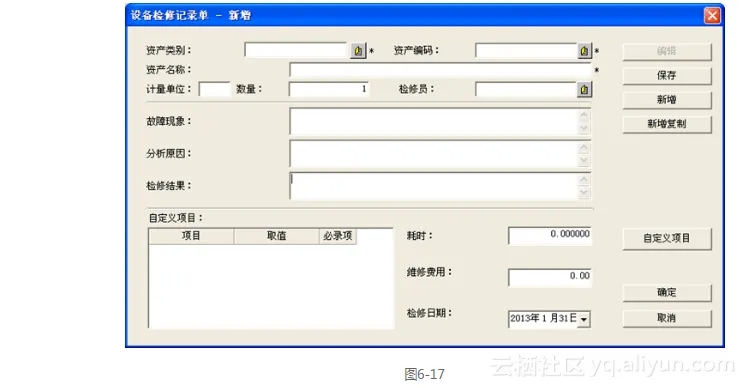The width and height of the screenshot is (746, 388).
Task: Click the 新增 button
Action: point(667,99)
